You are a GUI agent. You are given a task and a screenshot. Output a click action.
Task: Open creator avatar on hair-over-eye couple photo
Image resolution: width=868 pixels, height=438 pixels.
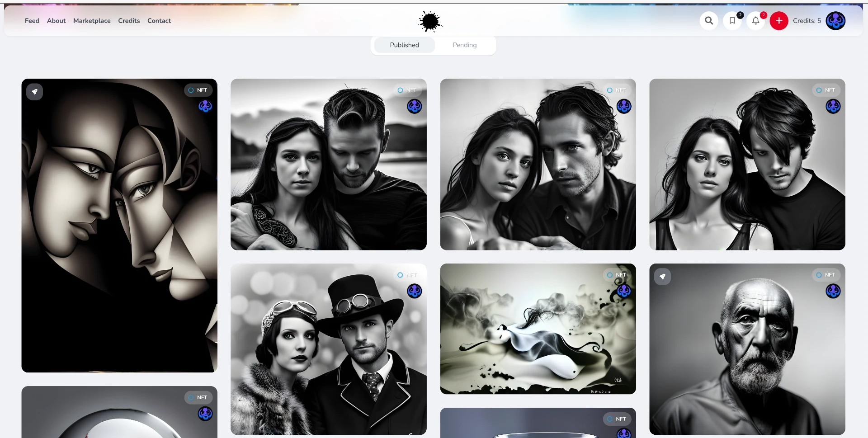[x=833, y=106]
